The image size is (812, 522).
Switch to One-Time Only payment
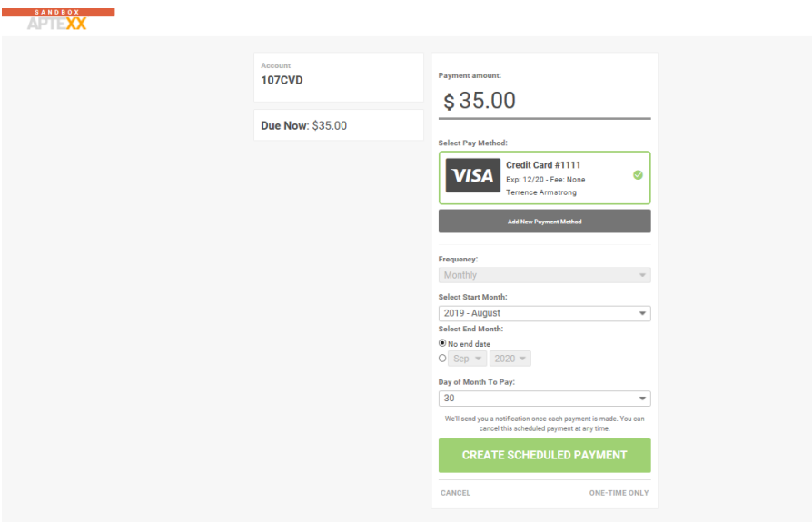[619, 493]
